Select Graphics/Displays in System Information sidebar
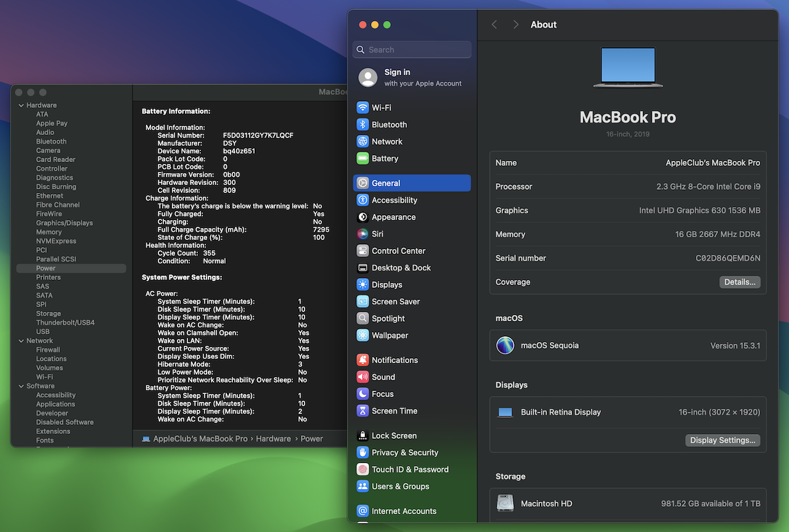The height and width of the screenshot is (532, 789). pyautogui.click(x=64, y=223)
